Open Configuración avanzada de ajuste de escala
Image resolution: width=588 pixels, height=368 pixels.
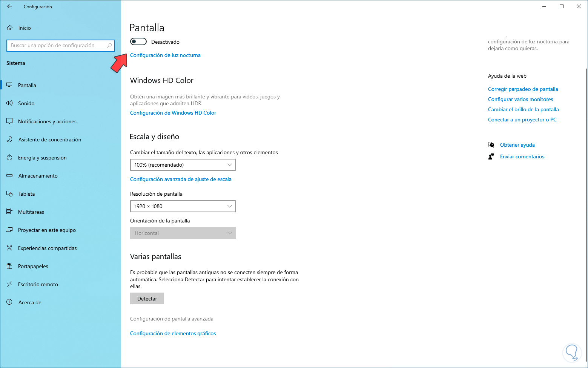pyautogui.click(x=181, y=179)
